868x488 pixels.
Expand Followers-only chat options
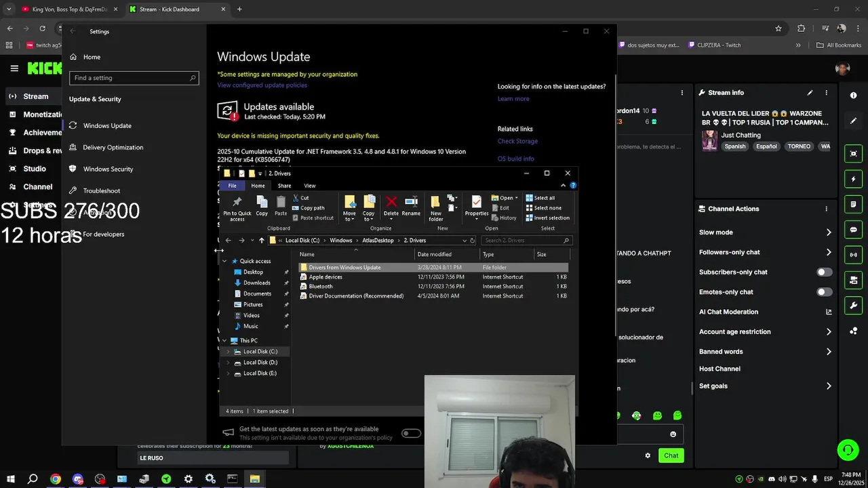click(828, 252)
